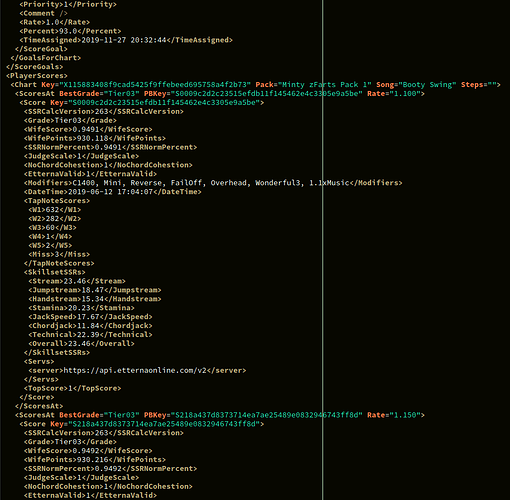
Task: Place cursor on the Chart Key line
Action: coord(255,85)
